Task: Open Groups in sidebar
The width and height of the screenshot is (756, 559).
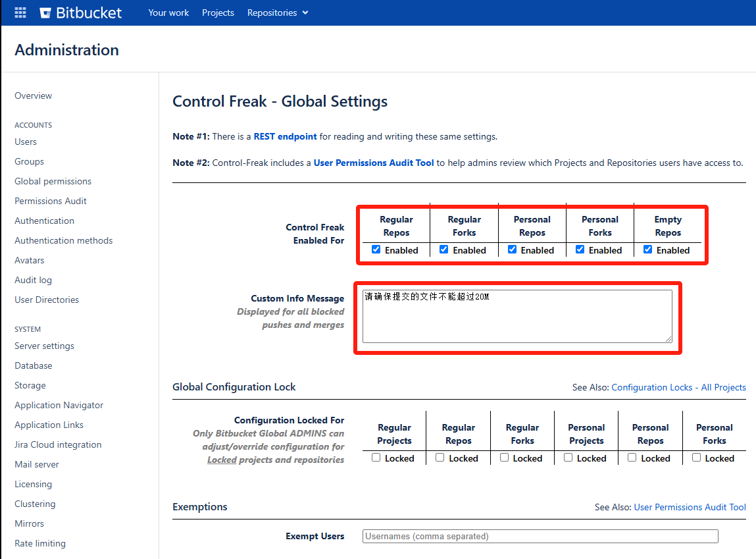Action: pyautogui.click(x=29, y=161)
